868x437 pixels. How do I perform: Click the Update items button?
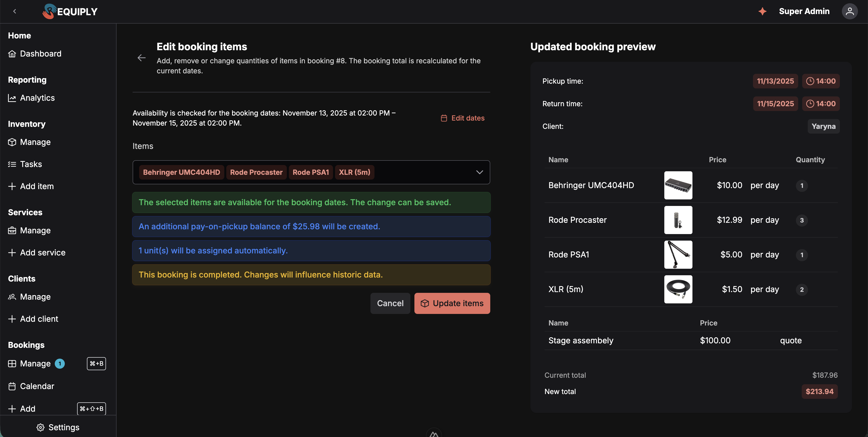(452, 303)
